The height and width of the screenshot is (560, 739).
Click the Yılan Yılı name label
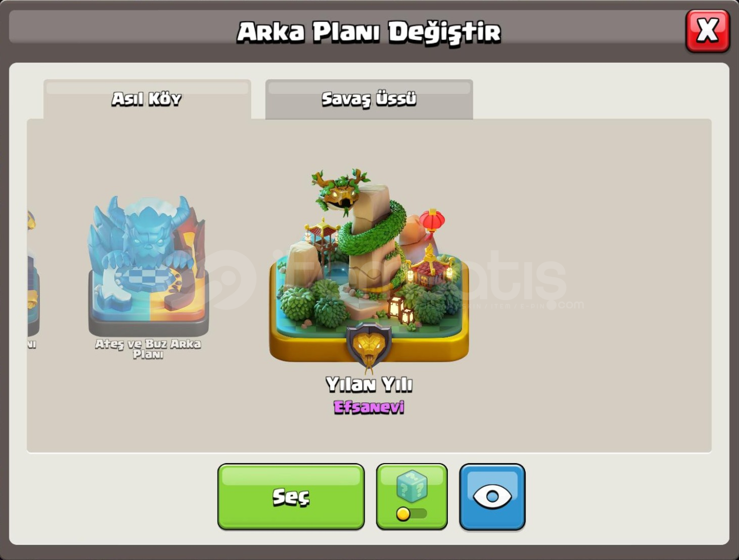pos(369,384)
